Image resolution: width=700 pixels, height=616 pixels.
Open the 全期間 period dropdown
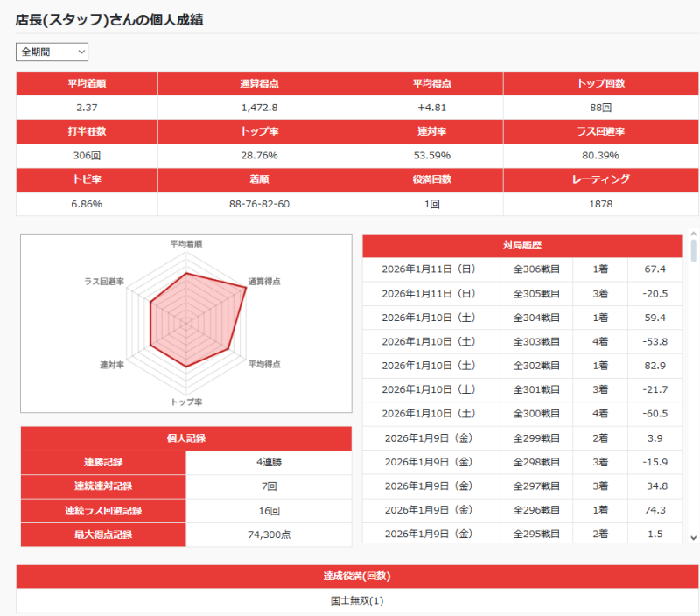(52, 52)
